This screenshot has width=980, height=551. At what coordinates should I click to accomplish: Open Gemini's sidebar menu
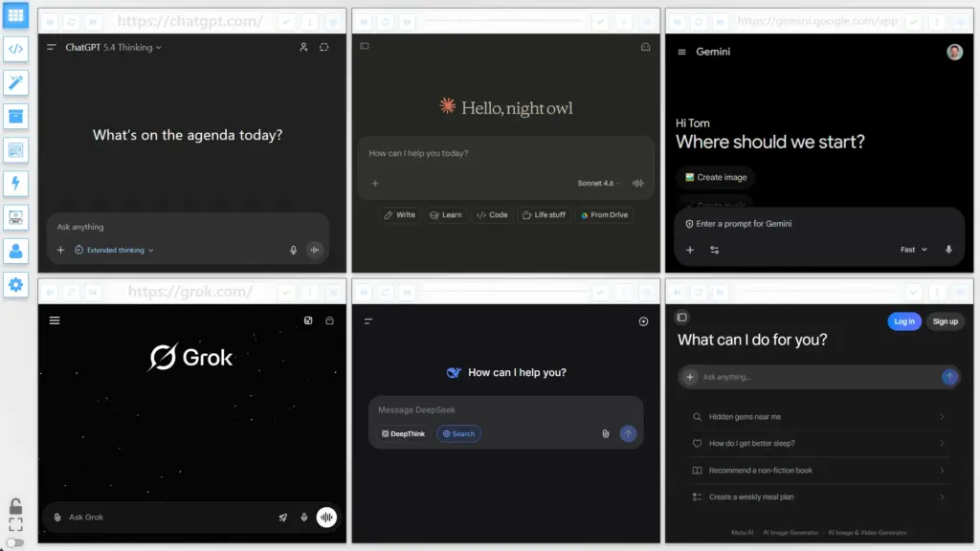(x=681, y=52)
